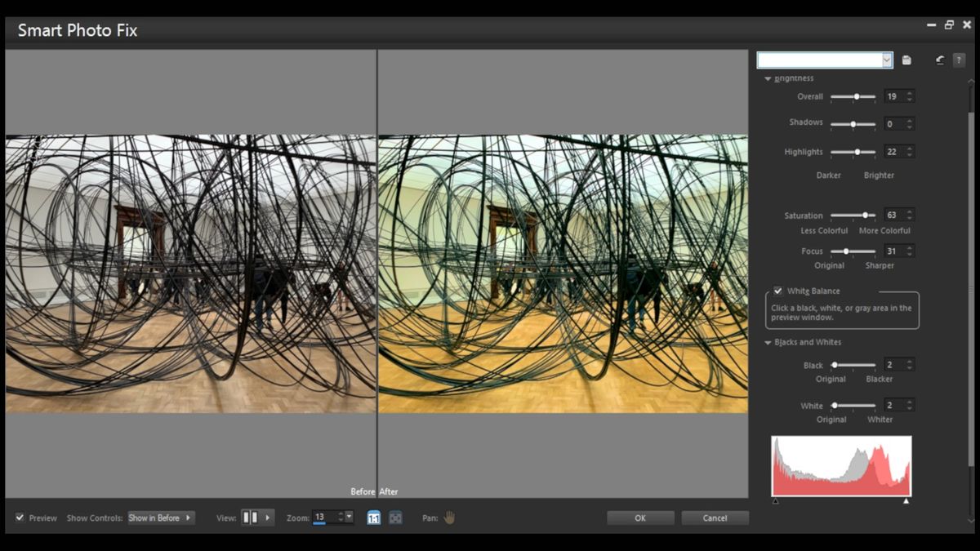Click in the Saturation value field showing 63

(x=893, y=216)
